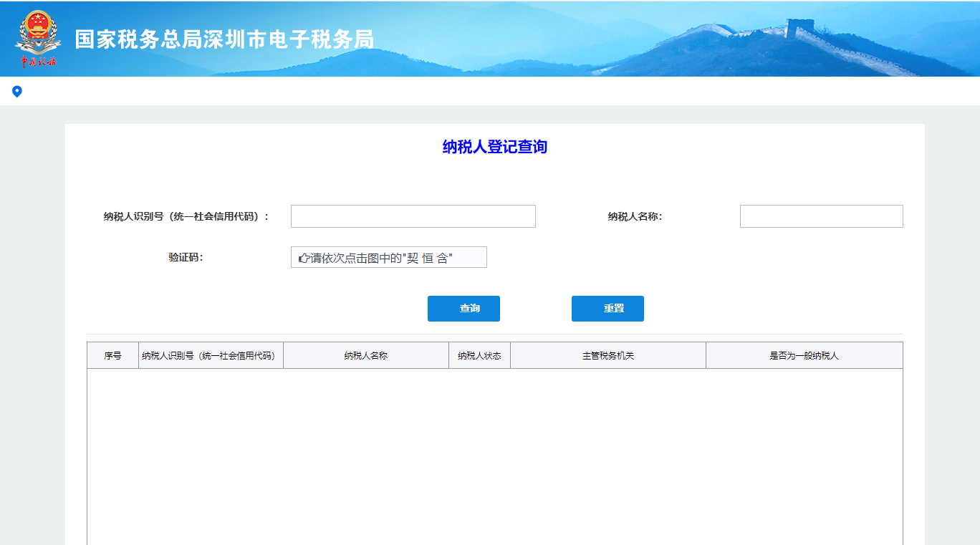The width and height of the screenshot is (980, 545).
Task: Click the 主管税务机关 column header
Action: click(607, 355)
